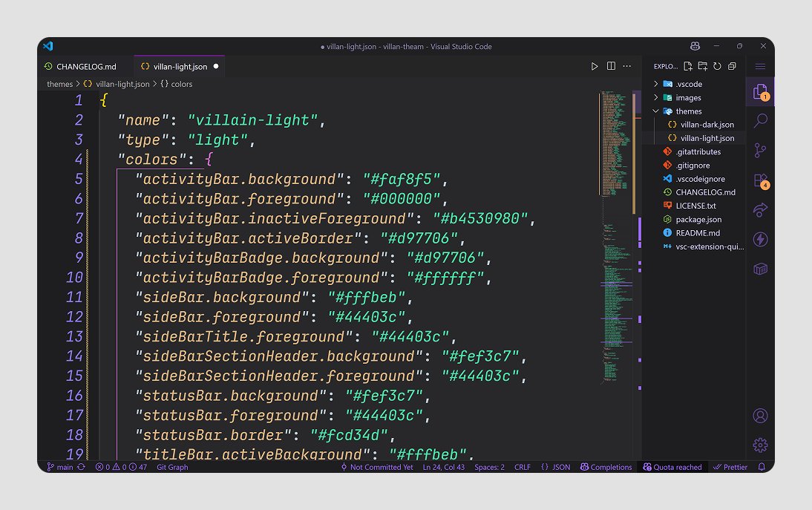
Task: Click the hamburger menu icon
Action: pyautogui.click(x=760, y=66)
